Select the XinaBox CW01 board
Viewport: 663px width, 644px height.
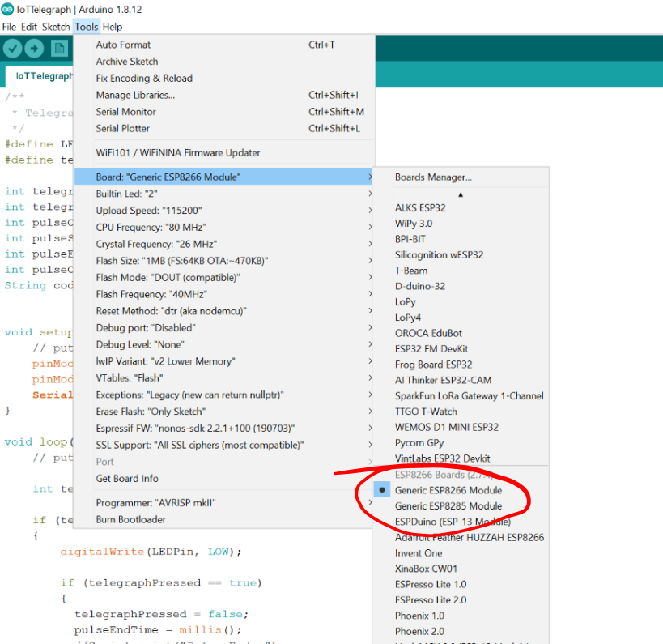click(x=461, y=569)
